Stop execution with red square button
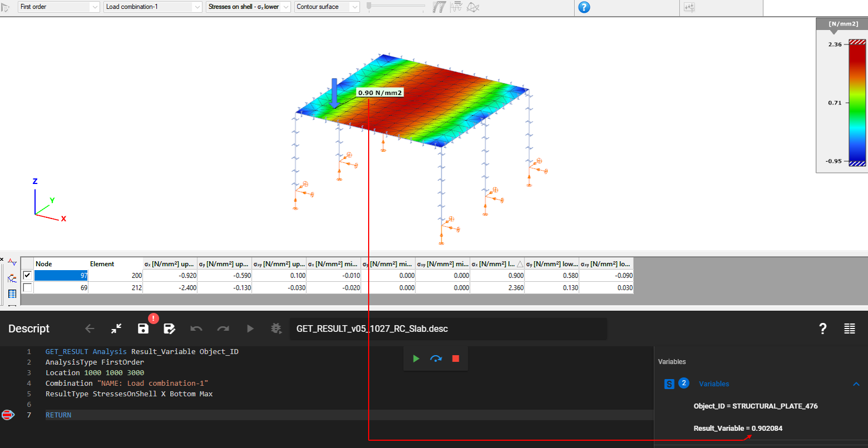 tap(456, 359)
